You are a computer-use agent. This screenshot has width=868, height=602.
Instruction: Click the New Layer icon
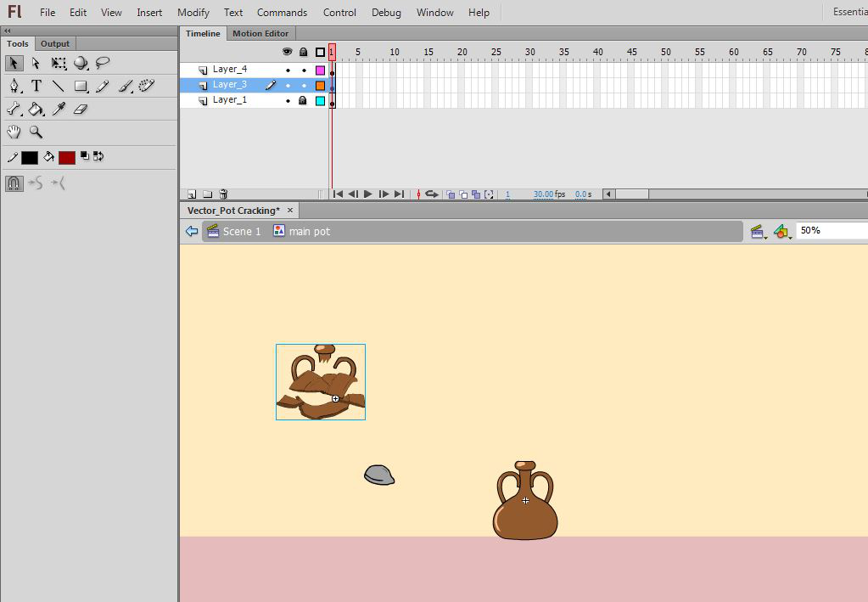coord(192,194)
